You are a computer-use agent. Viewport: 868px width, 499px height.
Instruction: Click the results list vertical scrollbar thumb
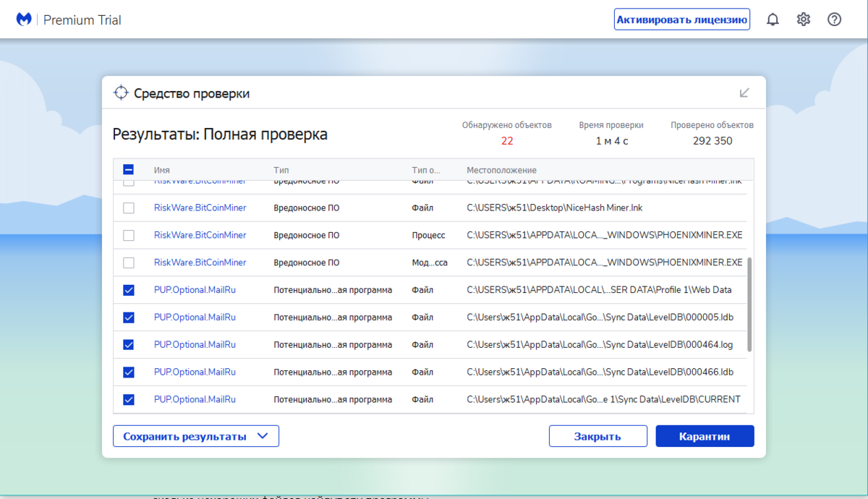coord(749,304)
